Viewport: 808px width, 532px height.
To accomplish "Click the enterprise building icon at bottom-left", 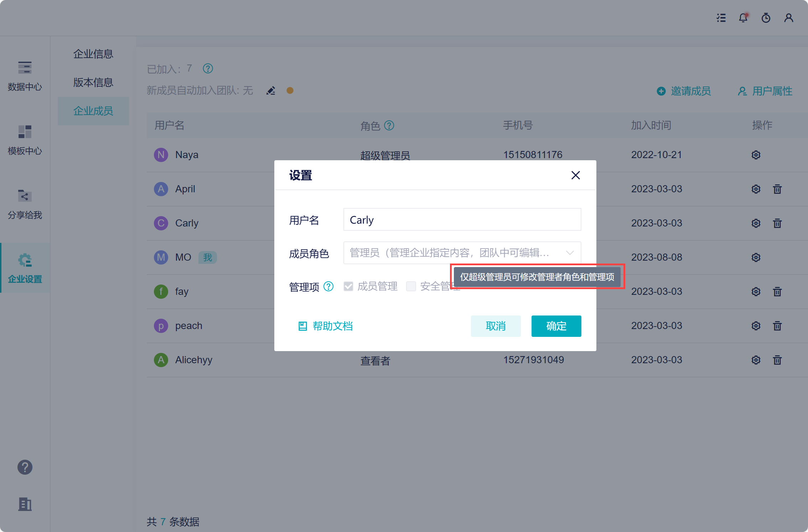I will tap(25, 504).
